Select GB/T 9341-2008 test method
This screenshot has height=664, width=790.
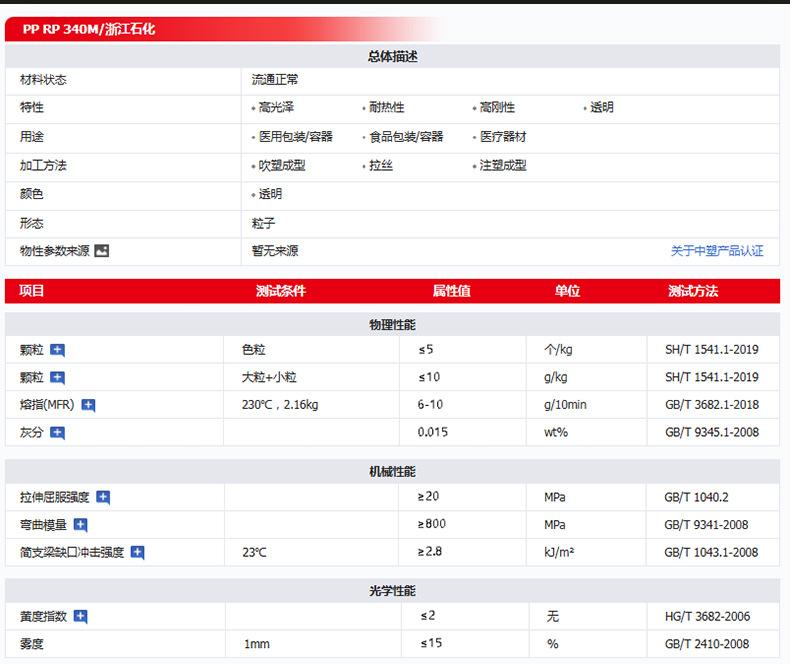tap(706, 525)
